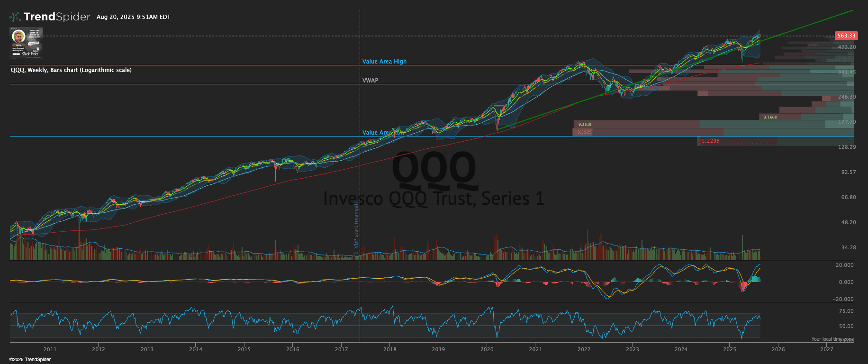Image resolution: width=868 pixels, height=364 pixels.
Task: Click the ©2025 TrendSpider copyright text
Action: coord(30,359)
